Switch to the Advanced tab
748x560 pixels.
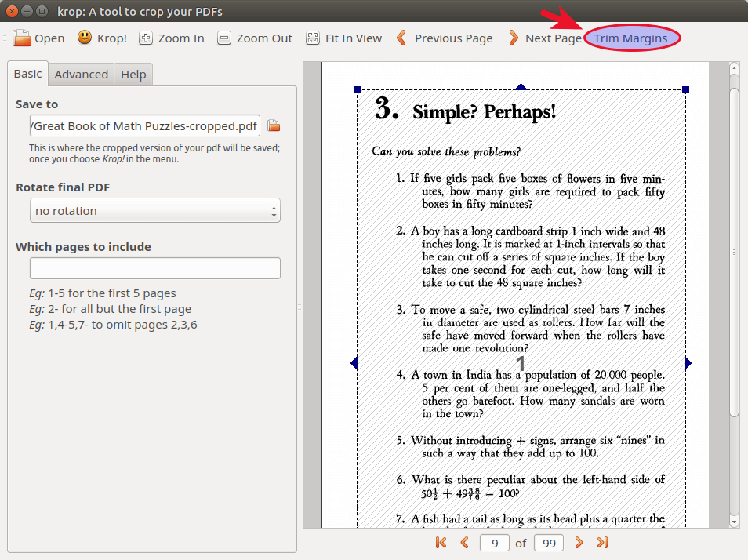click(x=81, y=75)
